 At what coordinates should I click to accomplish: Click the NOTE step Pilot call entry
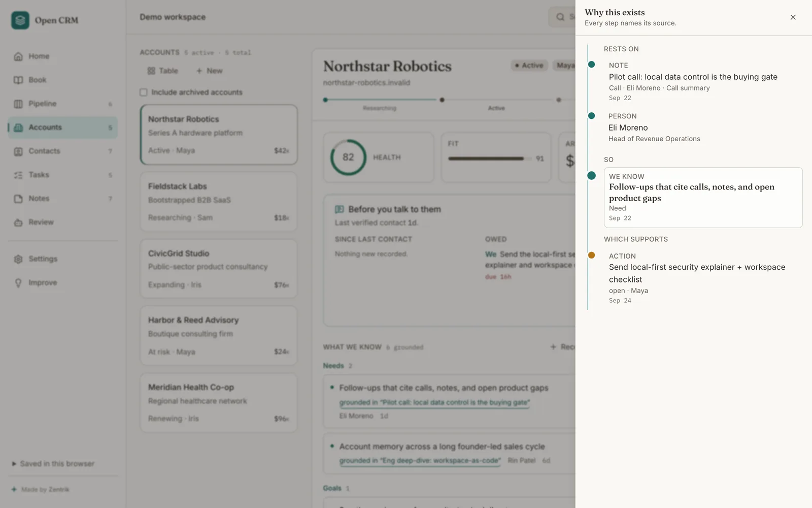tap(703, 81)
